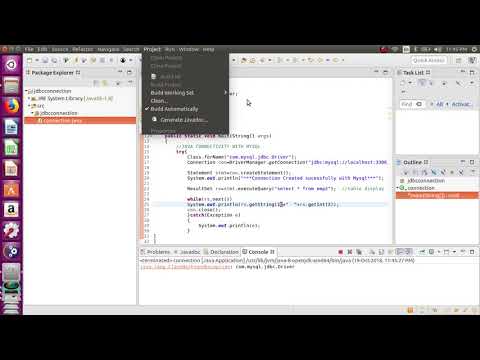Select connection.java in Package Explorer

click(x=80, y=120)
